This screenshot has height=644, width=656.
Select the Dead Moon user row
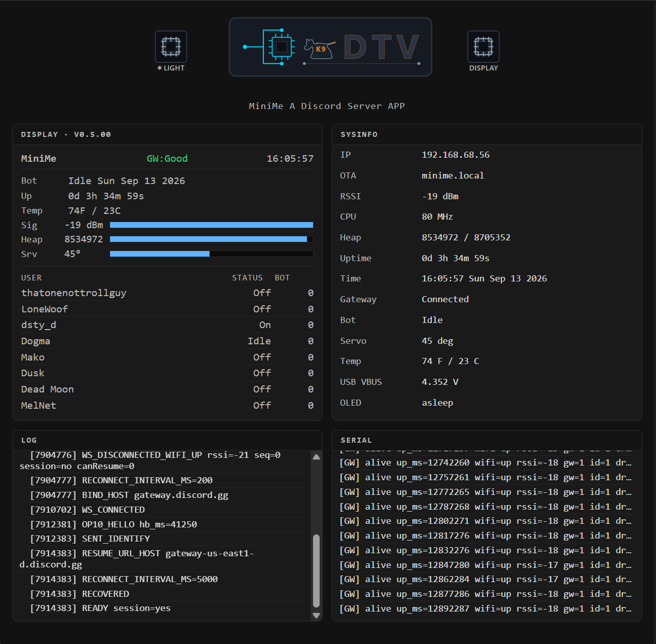point(167,389)
